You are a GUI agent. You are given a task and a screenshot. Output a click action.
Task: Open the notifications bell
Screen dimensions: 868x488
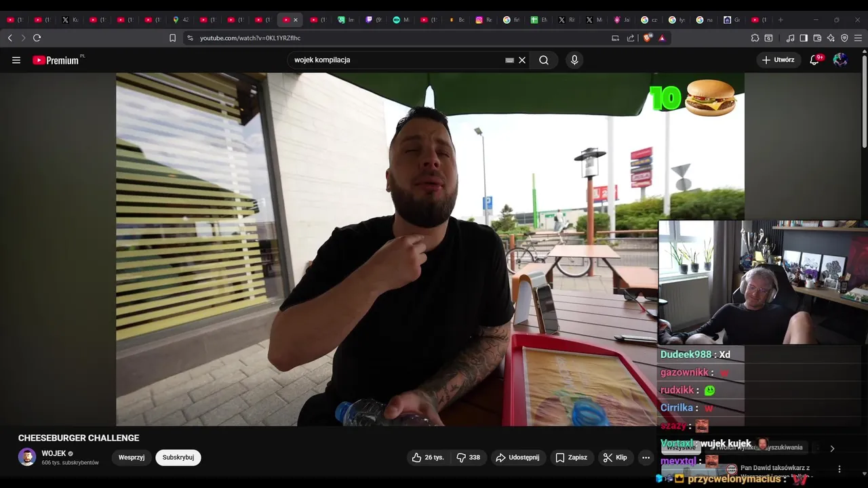814,60
